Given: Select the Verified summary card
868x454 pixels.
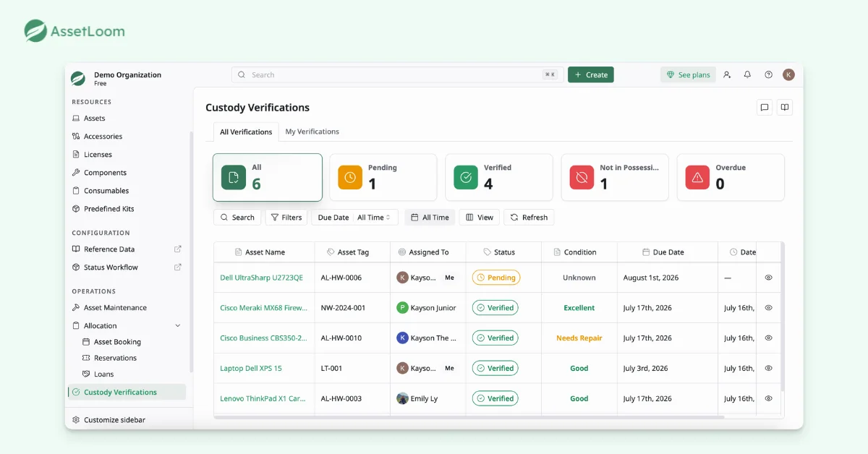Looking at the screenshot, I should pos(499,177).
